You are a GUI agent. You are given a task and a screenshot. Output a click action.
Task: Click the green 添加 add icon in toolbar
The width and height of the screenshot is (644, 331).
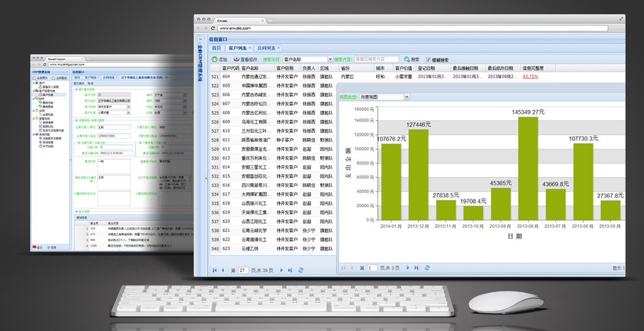(215, 59)
